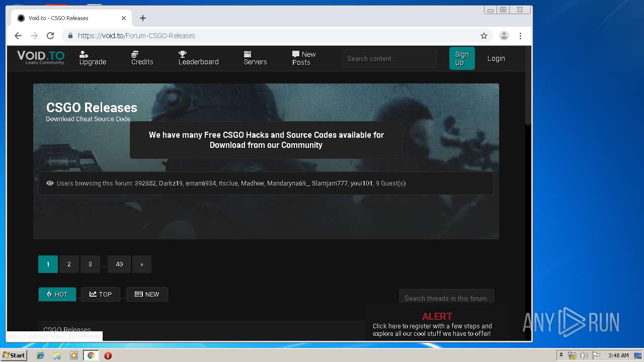This screenshot has width=644, height=362.
Task: Open user profile Darkz19
Action: click(x=171, y=184)
